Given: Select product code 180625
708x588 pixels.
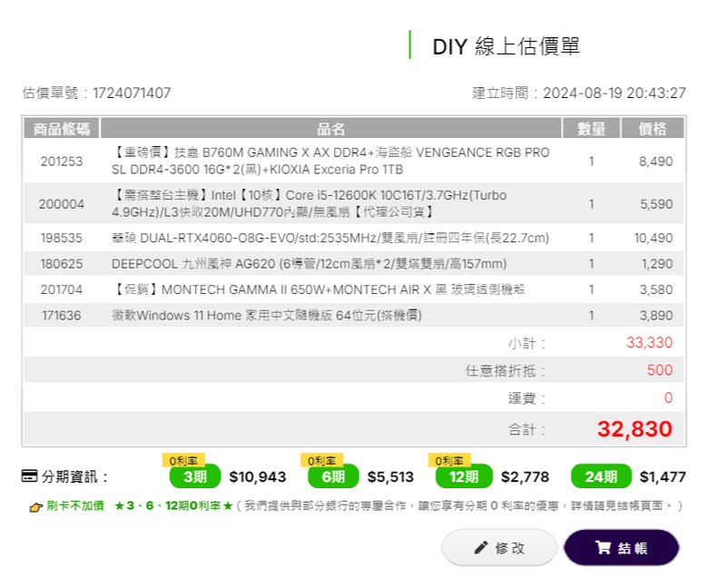Looking at the screenshot, I should 62,263.
